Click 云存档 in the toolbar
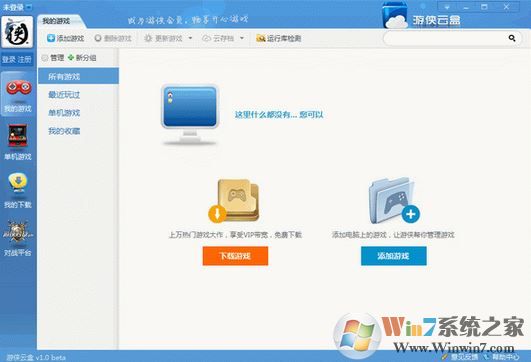Viewport: 531px width, 362px height. pyautogui.click(x=218, y=38)
